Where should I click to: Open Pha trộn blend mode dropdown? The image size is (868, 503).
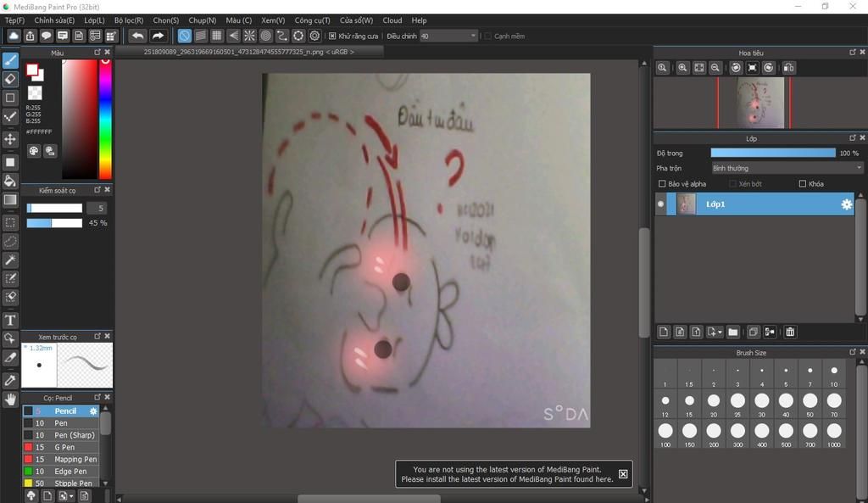tap(787, 169)
